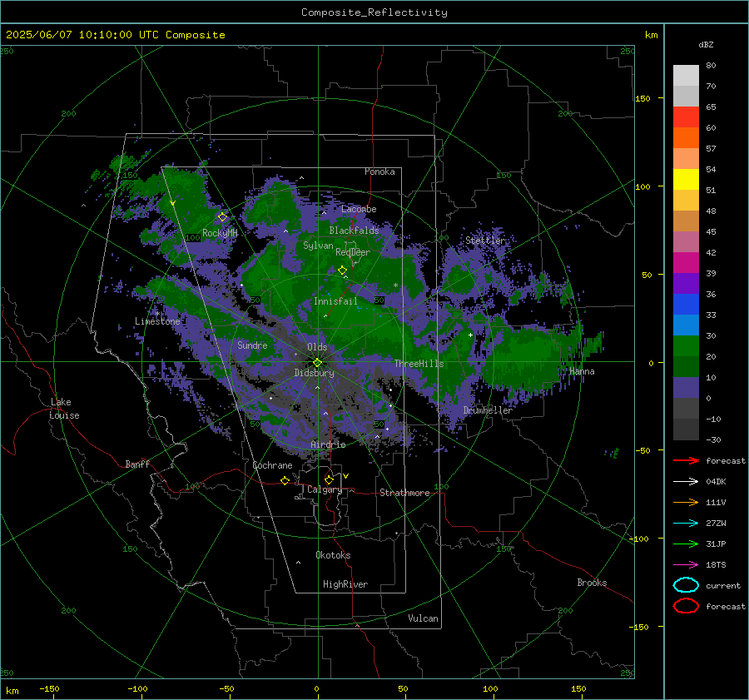749x700 pixels.
Task: Click the Lacombe city label
Action: pos(359,209)
